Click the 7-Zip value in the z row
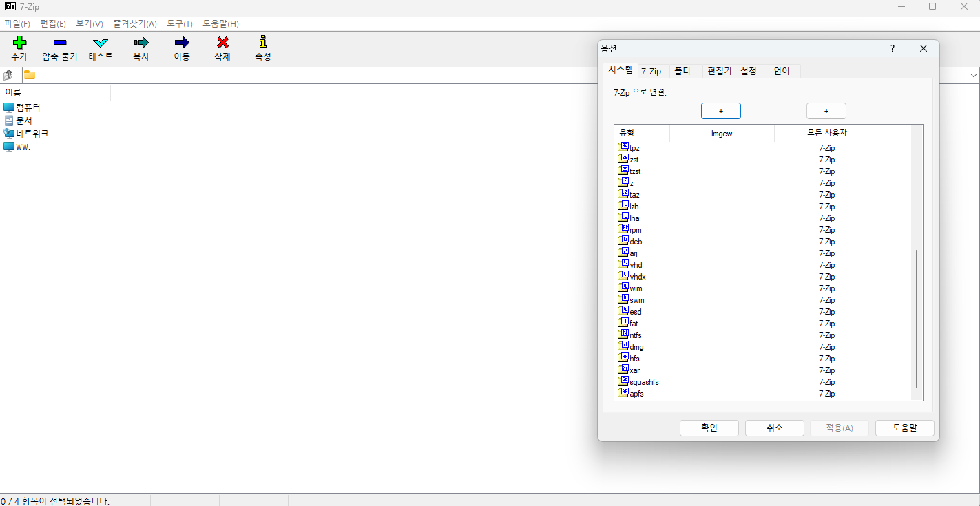 [x=826, y=183]
